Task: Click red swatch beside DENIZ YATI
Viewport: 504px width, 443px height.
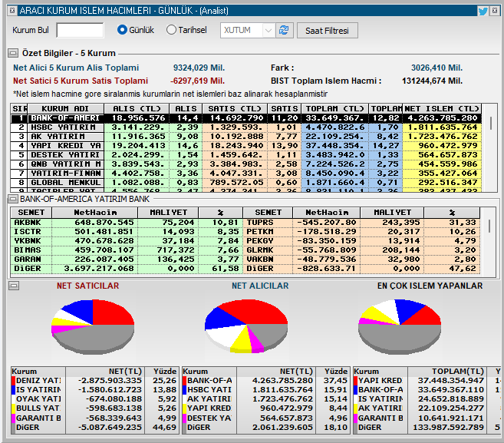Action: point(13,381)
